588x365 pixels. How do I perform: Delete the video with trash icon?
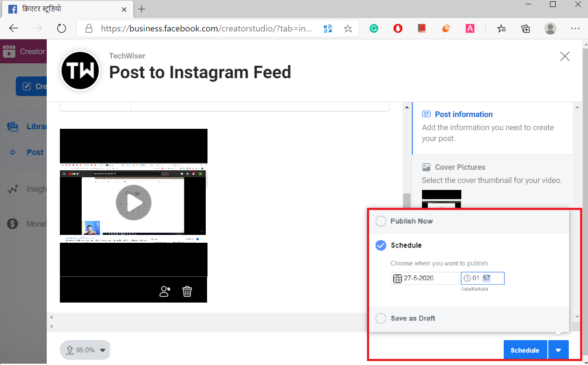[187, 291]
